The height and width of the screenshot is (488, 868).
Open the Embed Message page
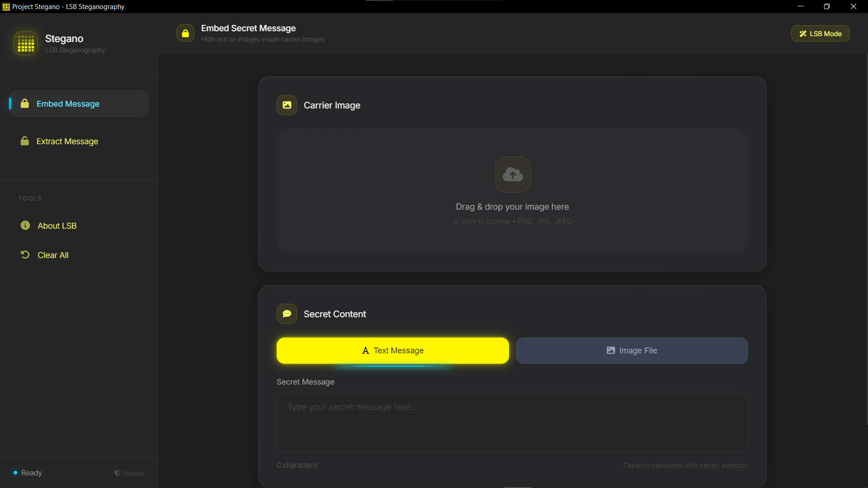tap(68, 103)
